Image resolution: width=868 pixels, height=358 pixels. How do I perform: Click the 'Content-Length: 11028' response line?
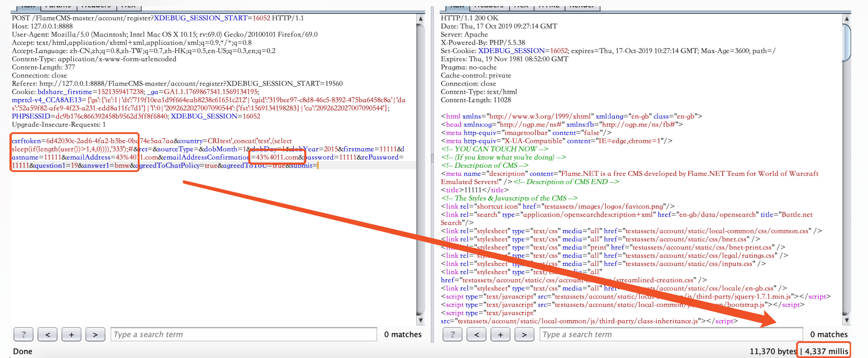476,100
